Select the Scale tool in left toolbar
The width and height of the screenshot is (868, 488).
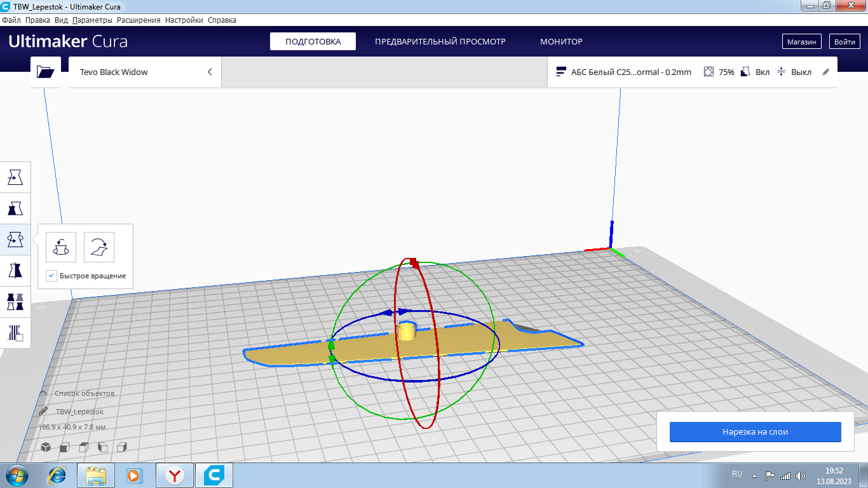[15, 208]
